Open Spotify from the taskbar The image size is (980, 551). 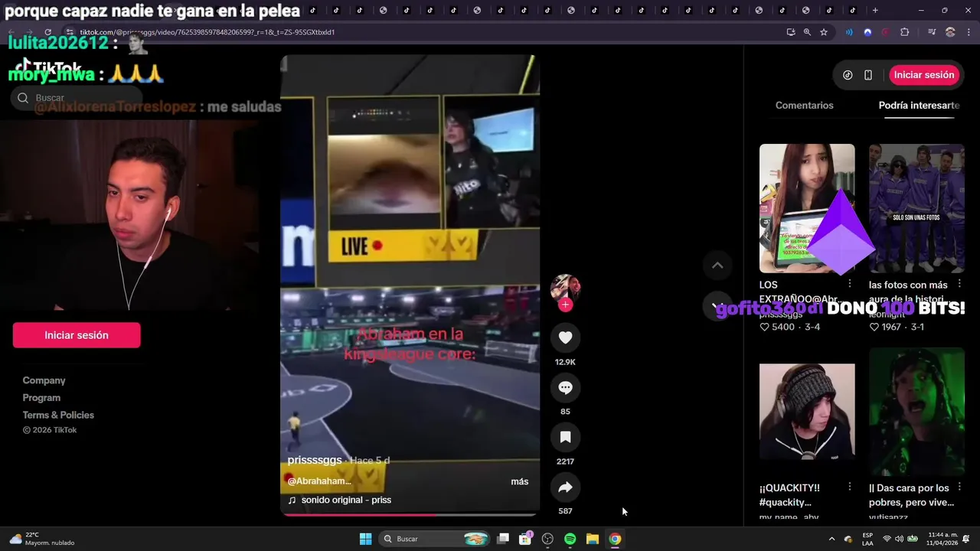570,539
